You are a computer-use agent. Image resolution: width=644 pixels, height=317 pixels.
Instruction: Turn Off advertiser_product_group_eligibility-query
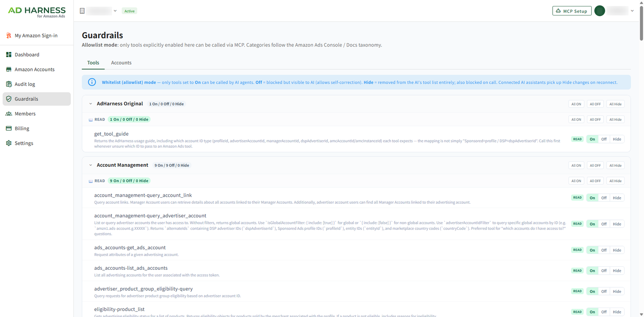tap(604, 291)
